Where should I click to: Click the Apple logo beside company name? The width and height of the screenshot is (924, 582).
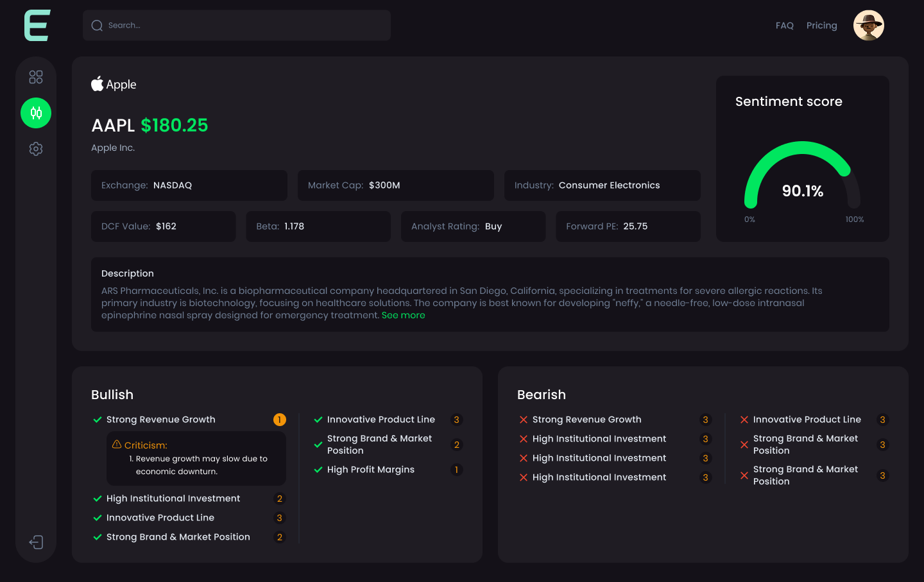coord(97,83)
